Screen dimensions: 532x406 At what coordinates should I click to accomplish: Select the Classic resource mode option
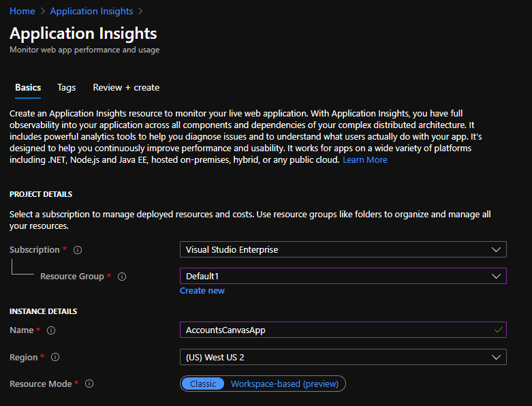pyautogui.click(x=203, y=384)
